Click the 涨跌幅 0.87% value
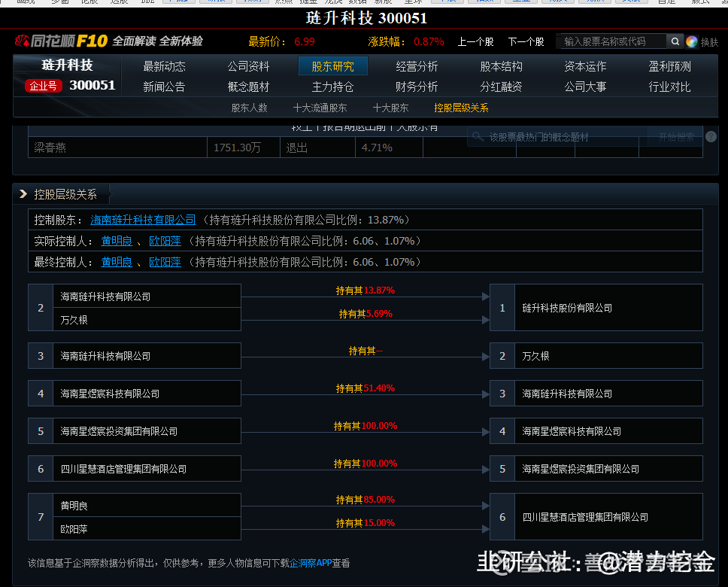Image resolution: width=728 pixels, height=587 pixels. 429,42
